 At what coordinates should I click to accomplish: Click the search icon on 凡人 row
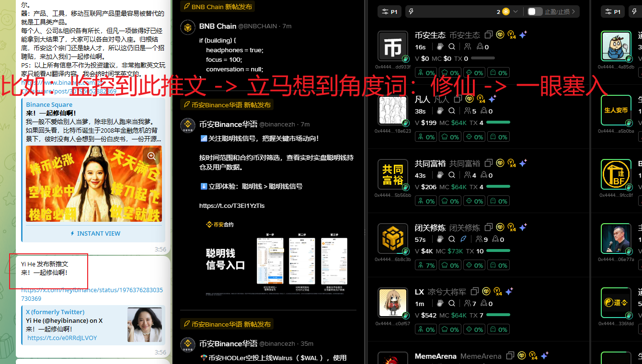(452, 111)
